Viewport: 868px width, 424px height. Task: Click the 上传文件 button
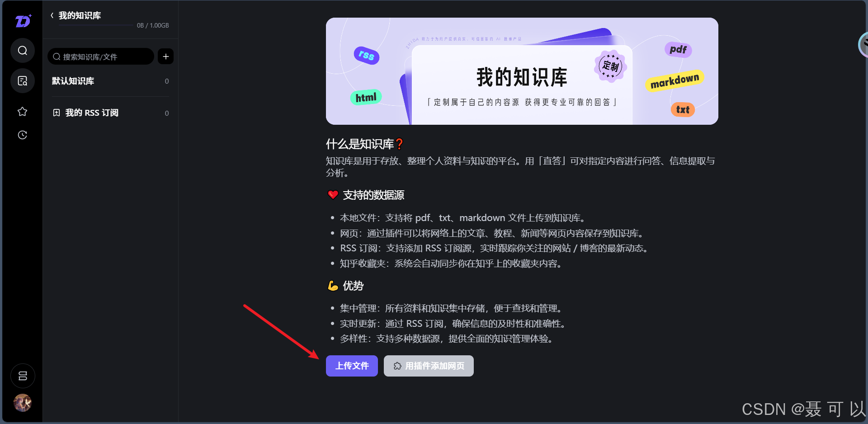coord(352,366)
